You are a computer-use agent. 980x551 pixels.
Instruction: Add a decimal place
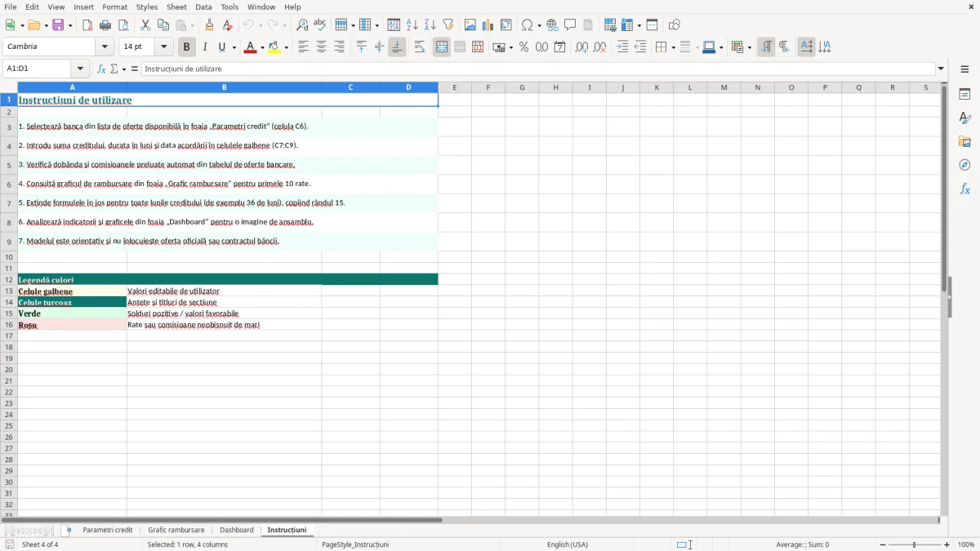[582, 47]
